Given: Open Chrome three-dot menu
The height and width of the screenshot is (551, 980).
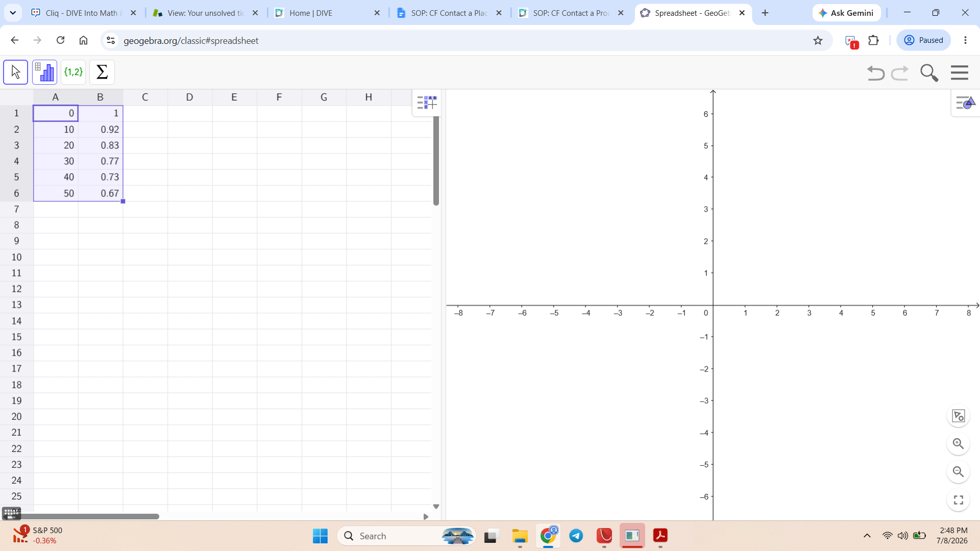Looking at the screenshot, I should pos(965,40).
